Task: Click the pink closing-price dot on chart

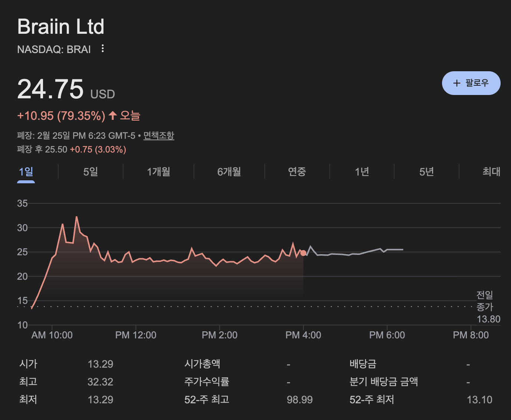Action: (x=303, y=253)
